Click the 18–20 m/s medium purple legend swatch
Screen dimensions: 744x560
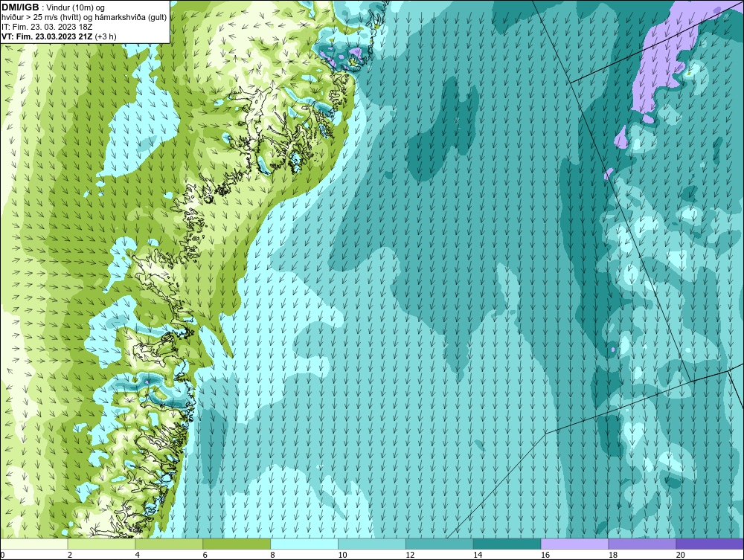[x=643, y=544]
